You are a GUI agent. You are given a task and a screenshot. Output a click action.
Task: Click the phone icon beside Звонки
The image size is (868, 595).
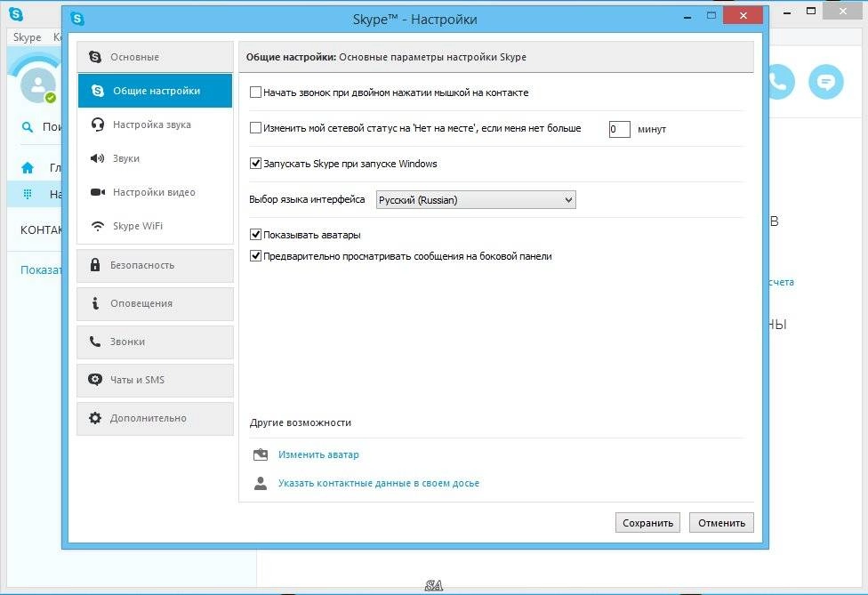tap(95, 342)
